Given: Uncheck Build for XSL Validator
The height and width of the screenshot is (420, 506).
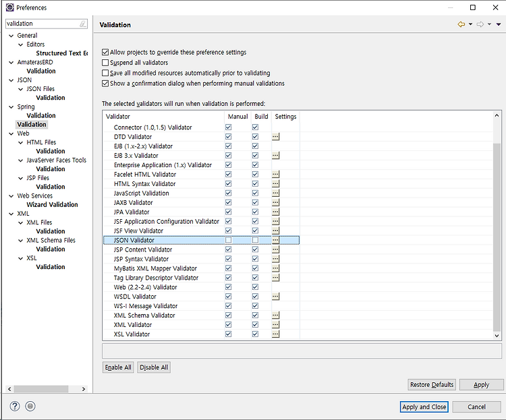Looking at the screenshot, I should [255, 334].
